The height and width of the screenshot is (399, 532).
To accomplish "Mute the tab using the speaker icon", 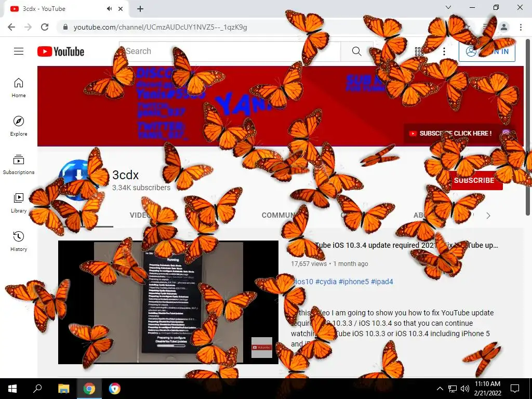I will tap(109, 9).
